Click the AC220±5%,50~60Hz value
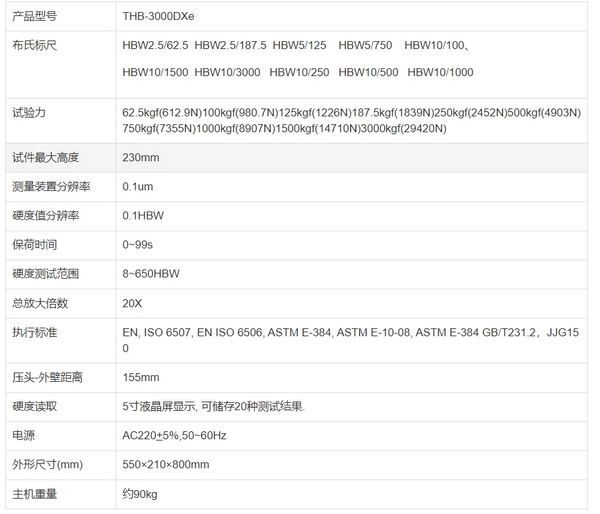The height and width of the screenshot is (514, 600). pyautogui.click(x=174, y=436)
